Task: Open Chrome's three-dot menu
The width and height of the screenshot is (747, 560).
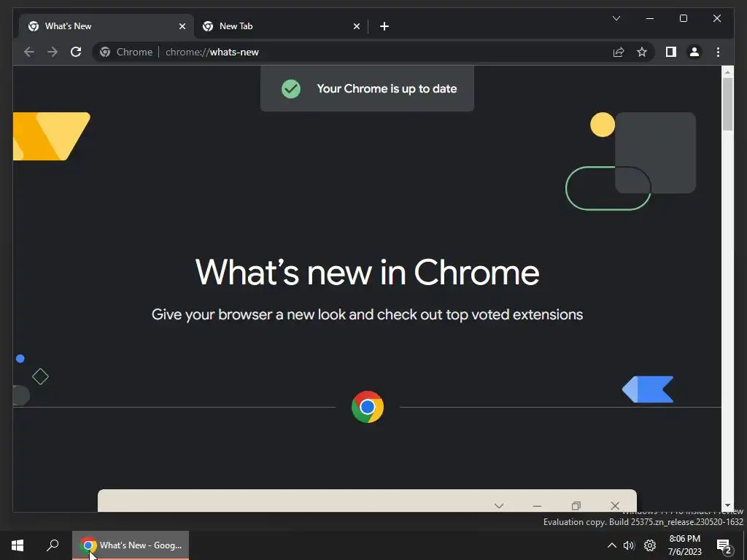Action: tap(718, 52)
